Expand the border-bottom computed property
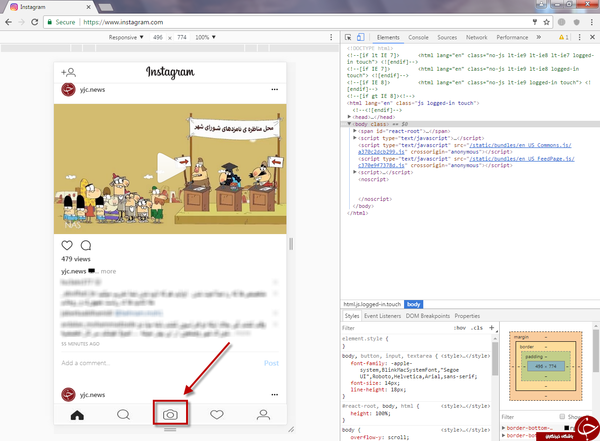This screenshot has width=600, height=441. [504, 428]
